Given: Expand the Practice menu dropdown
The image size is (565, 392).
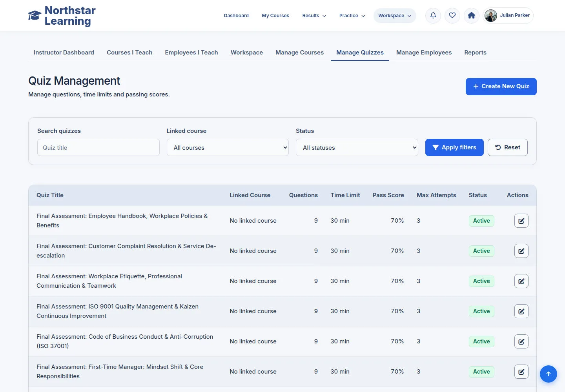Looking at the screenshot, I should coord(352,16).
